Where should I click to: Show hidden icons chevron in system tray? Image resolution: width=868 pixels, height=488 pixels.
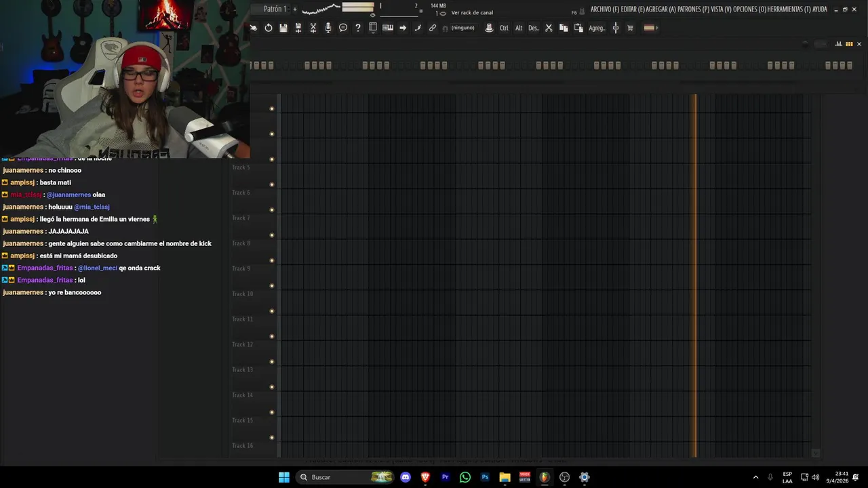point(755,477)
